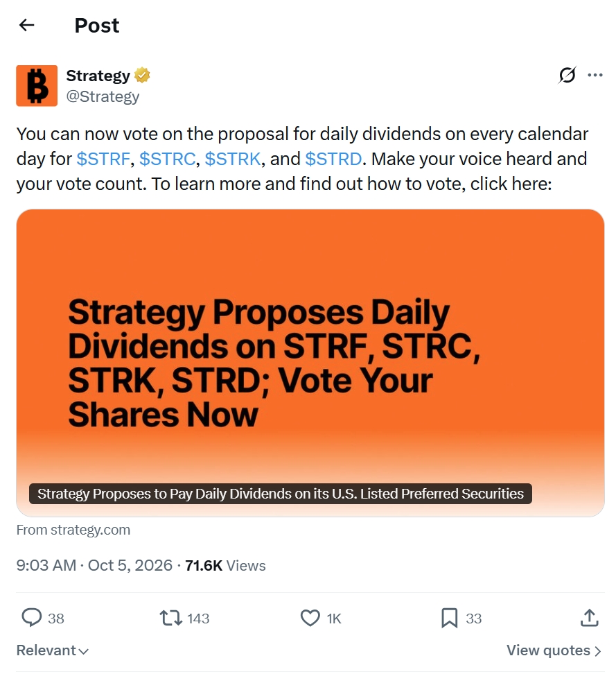The width and height of the screenshot is (616, 674).
Task: Open the $STRD cashtag link
Action: pos(333,159)
